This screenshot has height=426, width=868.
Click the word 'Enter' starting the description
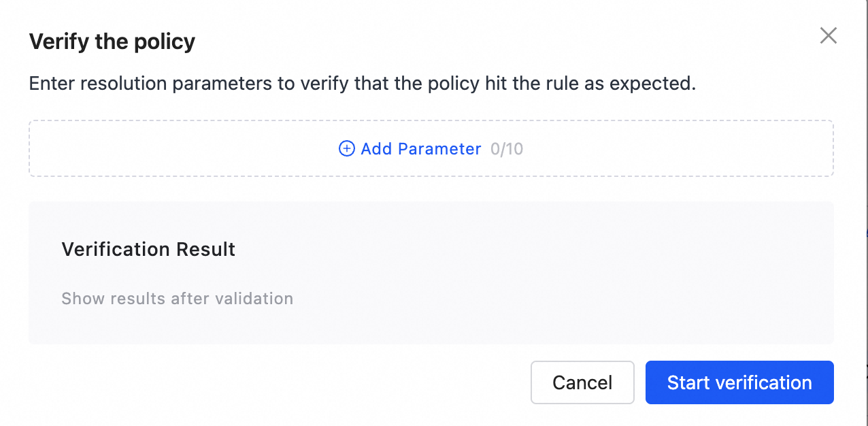(52, 84)
